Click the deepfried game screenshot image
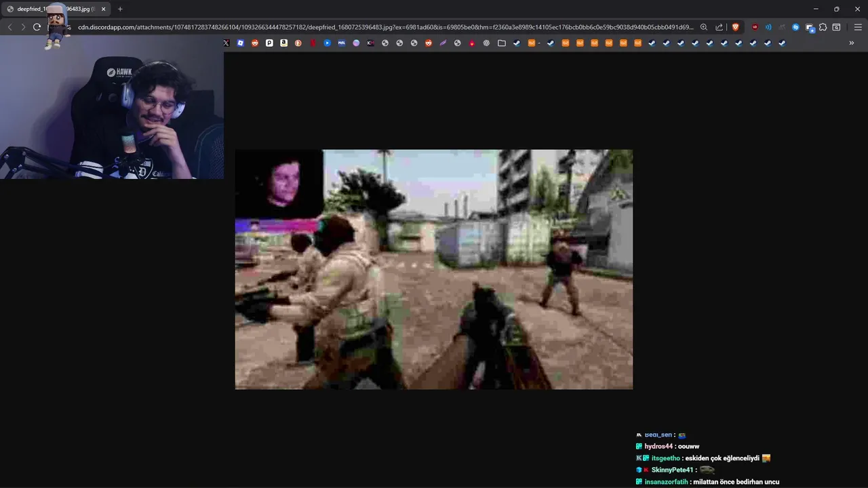 tap(434, 269)
